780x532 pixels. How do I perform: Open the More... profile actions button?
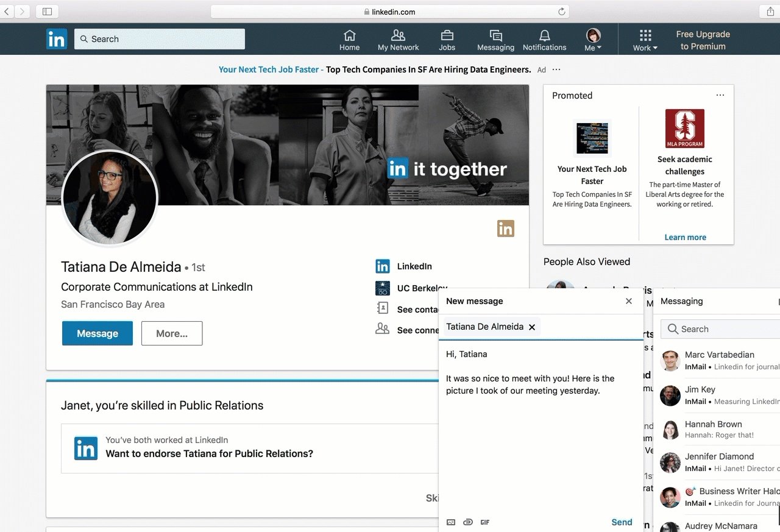point(172,333)
